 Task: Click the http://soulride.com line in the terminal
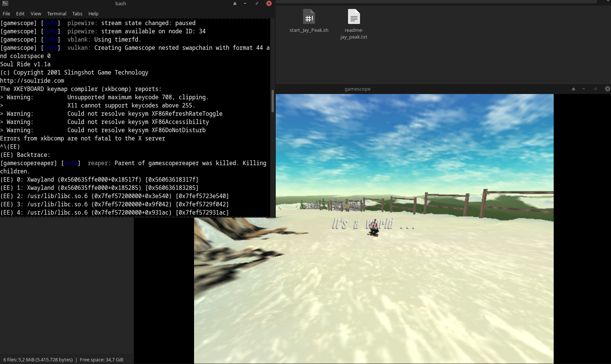tap(32, 81)
